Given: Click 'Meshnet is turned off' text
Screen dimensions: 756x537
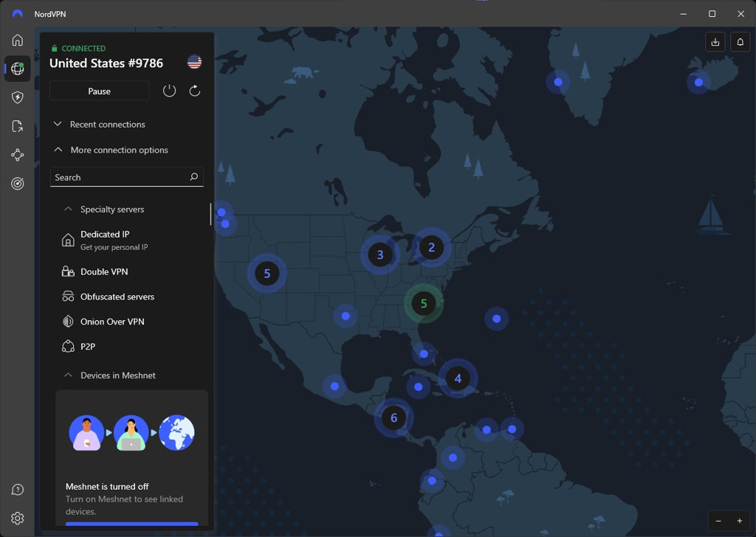Looking at the screenshot, I should (107, 486).
